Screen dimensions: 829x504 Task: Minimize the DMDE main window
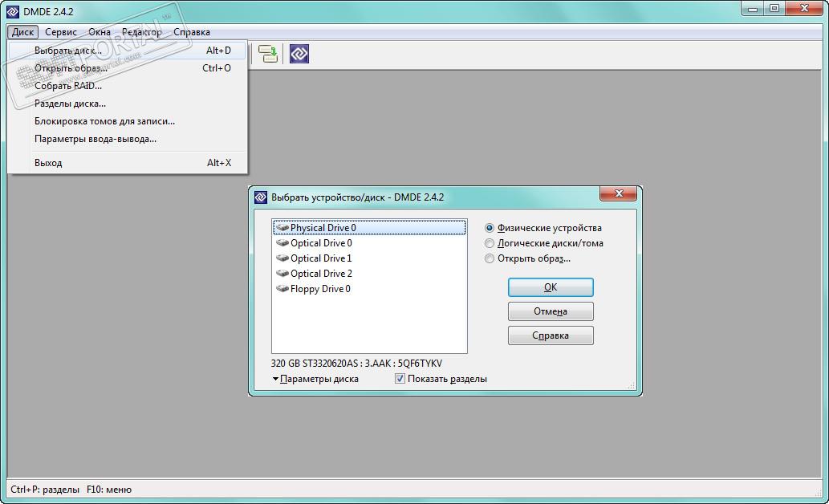coord(752,9)
